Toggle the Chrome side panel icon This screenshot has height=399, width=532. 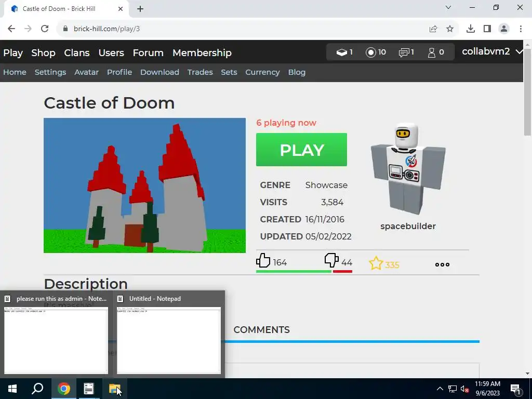pos(487,29)
